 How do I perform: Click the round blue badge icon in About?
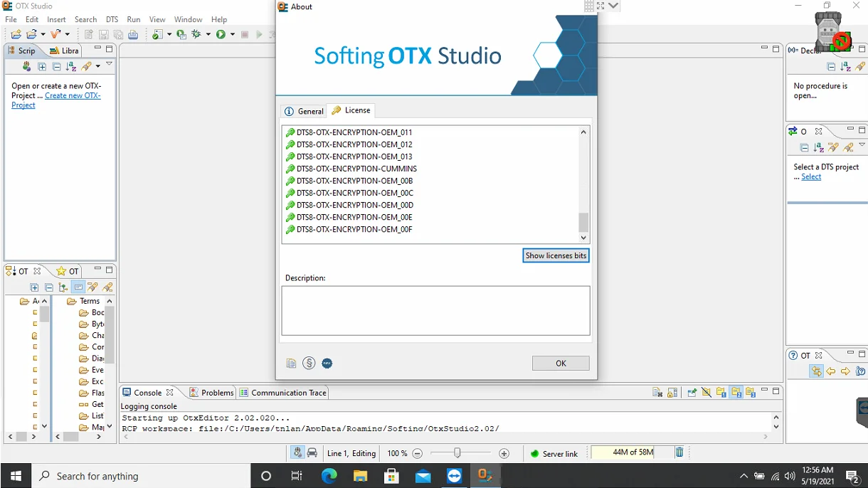[327, 363]
